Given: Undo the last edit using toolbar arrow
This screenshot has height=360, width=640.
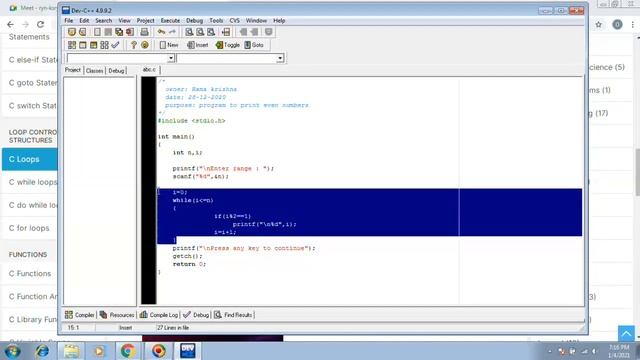Looking at the screenshot, I should point(162,32).
